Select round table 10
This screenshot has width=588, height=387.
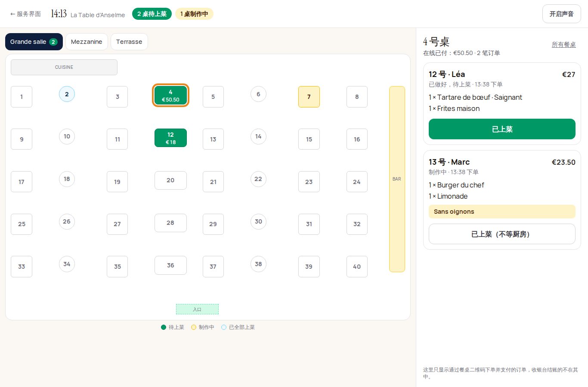(67, 136)
